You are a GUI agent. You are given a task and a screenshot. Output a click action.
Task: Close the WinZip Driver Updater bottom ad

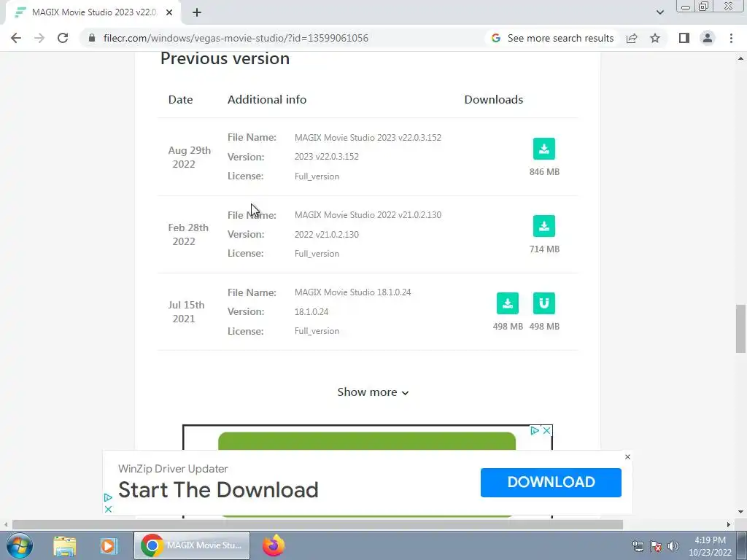point(627,456)
